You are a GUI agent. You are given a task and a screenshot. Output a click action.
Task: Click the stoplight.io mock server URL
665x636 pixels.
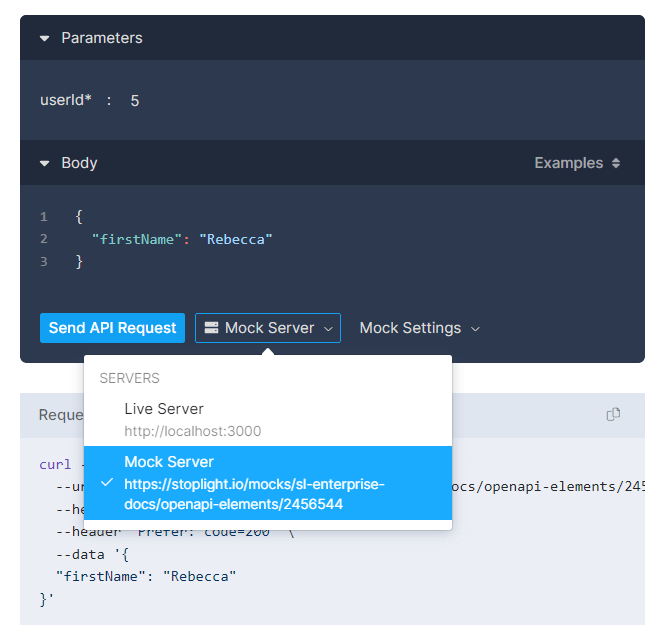[254, 494]
